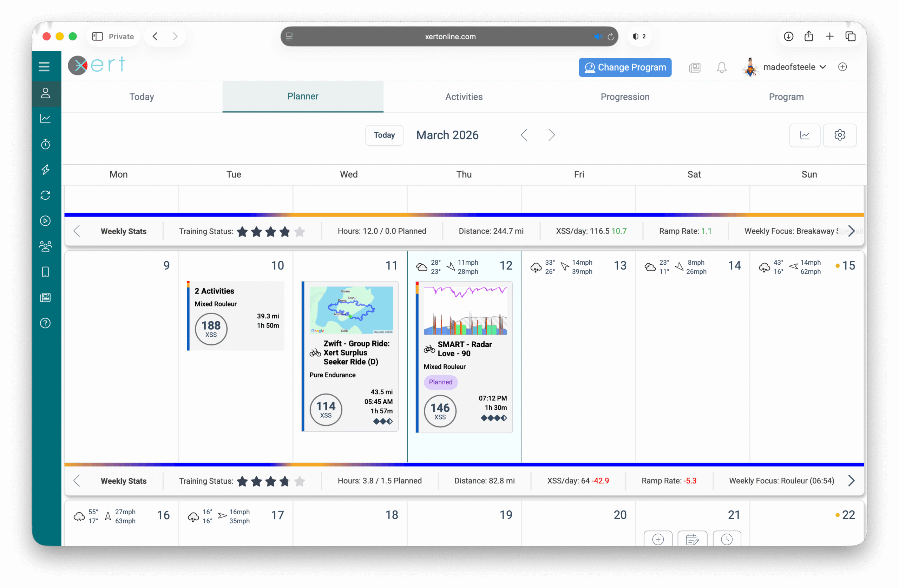The height and width of the screenshot is (588, 899).
Task: Open SMART - Radar Love - 90 workout
Action: pos(464,357)
